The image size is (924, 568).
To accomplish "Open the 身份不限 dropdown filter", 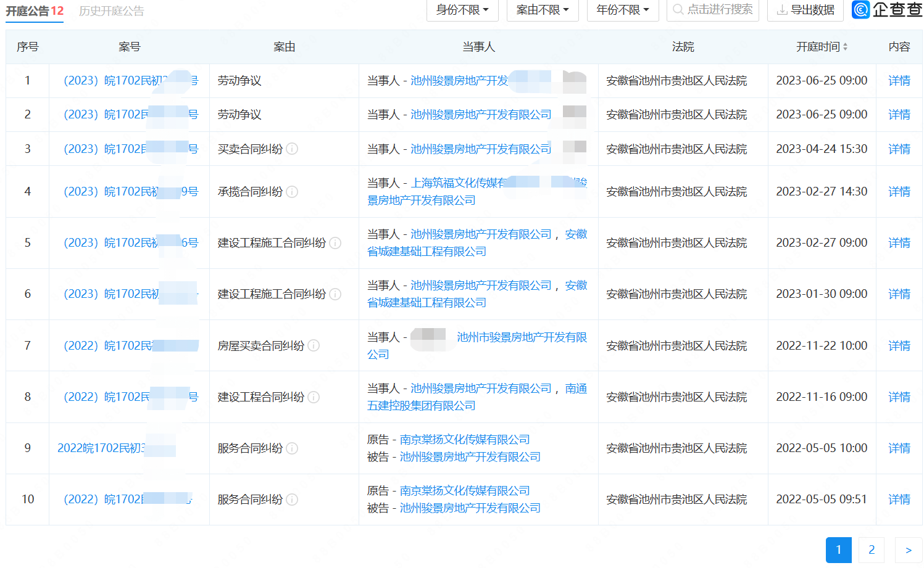I will click(x=462, y=10).
